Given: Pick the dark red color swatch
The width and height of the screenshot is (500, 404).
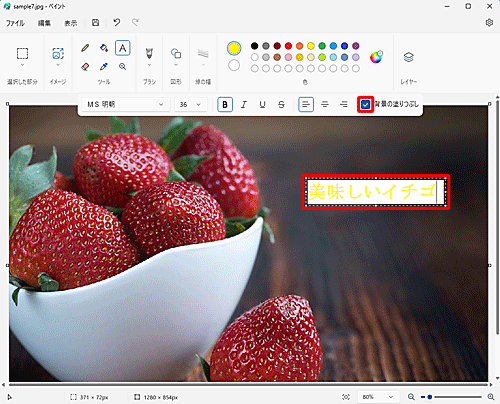Looking at the screenshot, I should 277,46.
